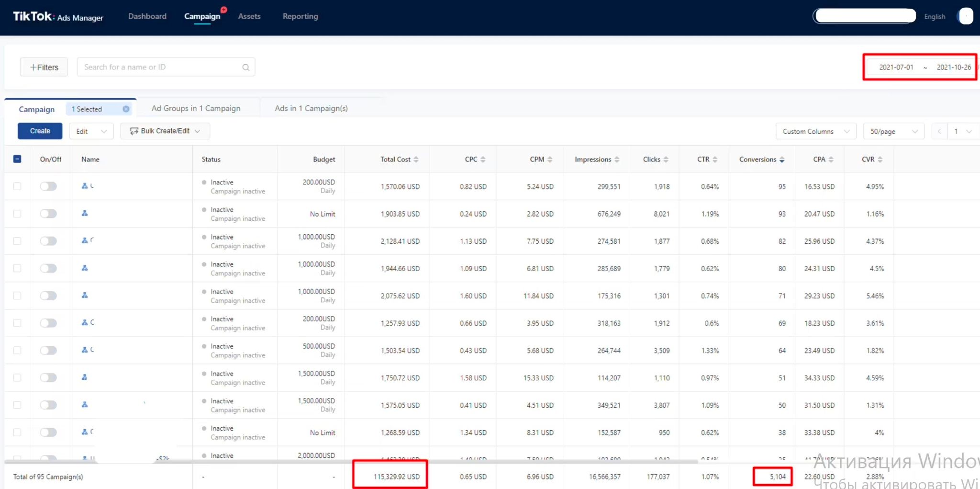Screen dimensions: 980x489
Task: Sort by CPC column
Action: point(483,159)
